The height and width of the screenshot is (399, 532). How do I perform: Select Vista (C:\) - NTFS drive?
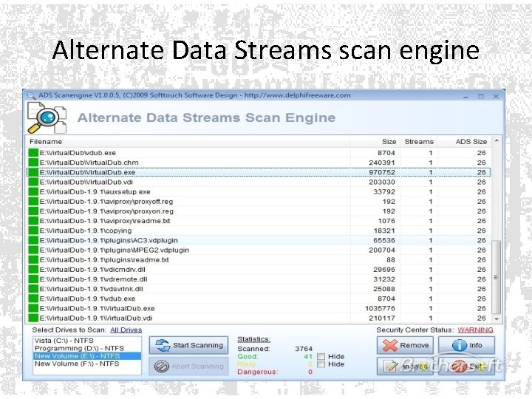(87, 341)
